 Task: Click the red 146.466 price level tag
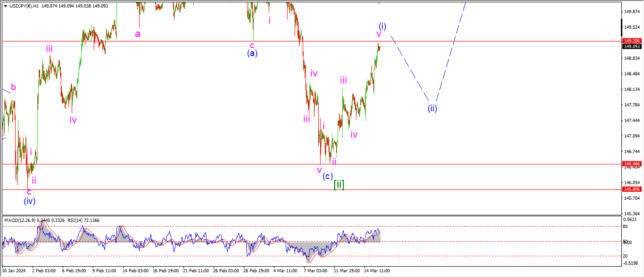pos(631,164)
